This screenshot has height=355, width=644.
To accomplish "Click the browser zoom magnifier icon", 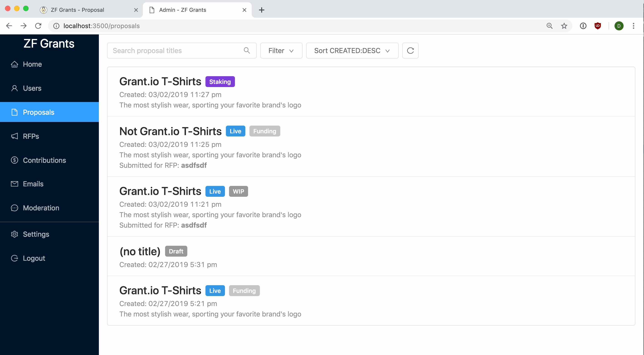I will tap(549, 26).
